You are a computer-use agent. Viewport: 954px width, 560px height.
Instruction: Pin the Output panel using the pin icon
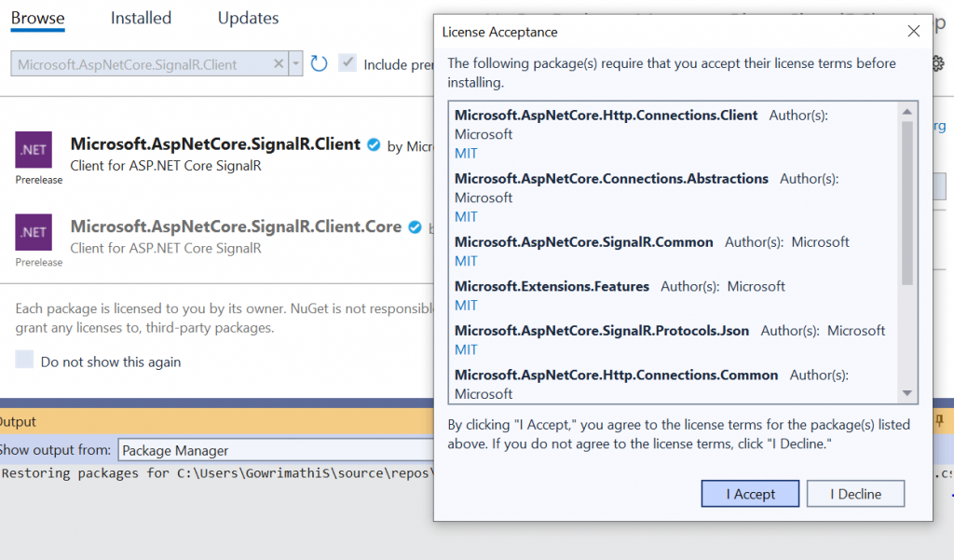[x=940, y=421]
